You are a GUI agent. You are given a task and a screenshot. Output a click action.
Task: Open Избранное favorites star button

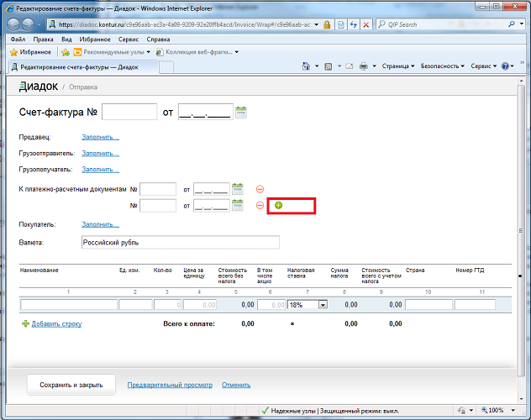pos(30,52)
